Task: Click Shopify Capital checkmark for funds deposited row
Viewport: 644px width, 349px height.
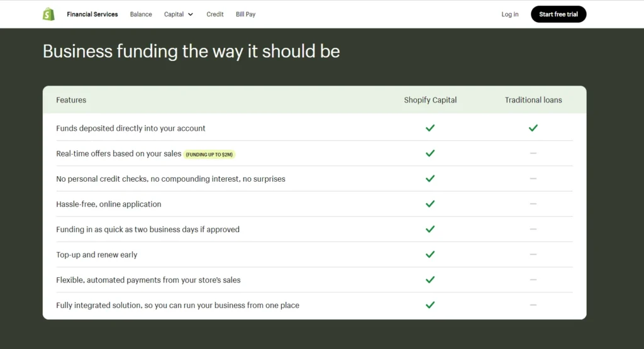Action: point(430,128)
